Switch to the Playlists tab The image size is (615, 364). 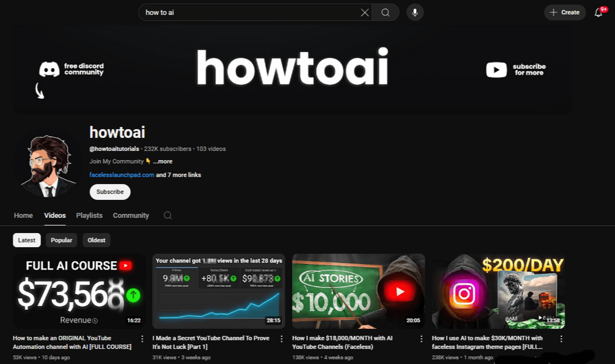pyautogui.click(x=89, y=215)
